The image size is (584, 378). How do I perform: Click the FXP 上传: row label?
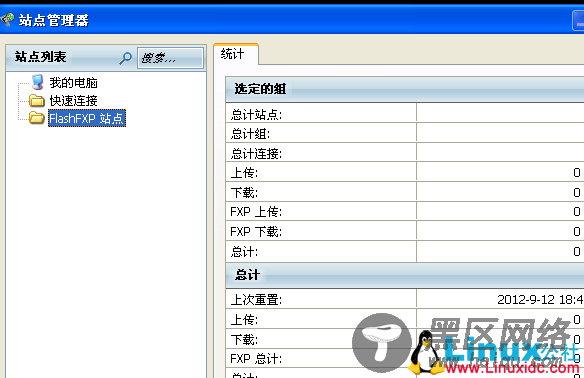(256, 212)
